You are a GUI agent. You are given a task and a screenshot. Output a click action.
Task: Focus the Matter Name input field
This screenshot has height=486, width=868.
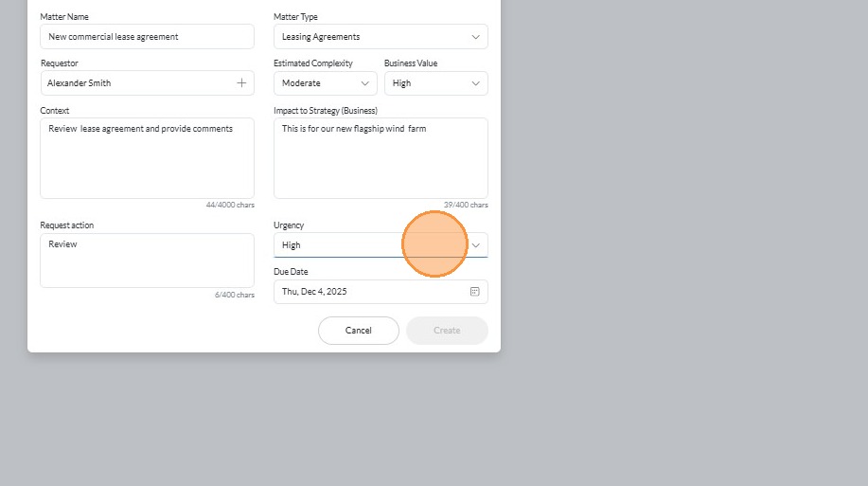point(147,37)
